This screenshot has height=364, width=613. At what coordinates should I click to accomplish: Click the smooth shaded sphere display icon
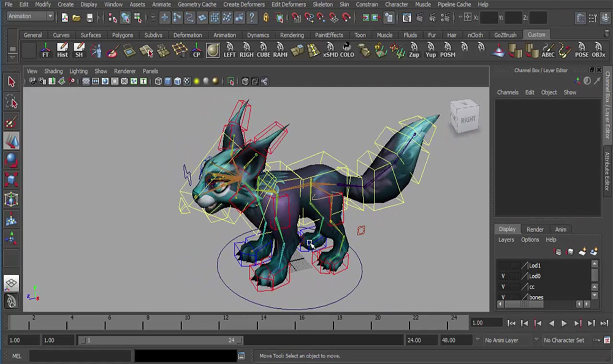tap(105, 81)
